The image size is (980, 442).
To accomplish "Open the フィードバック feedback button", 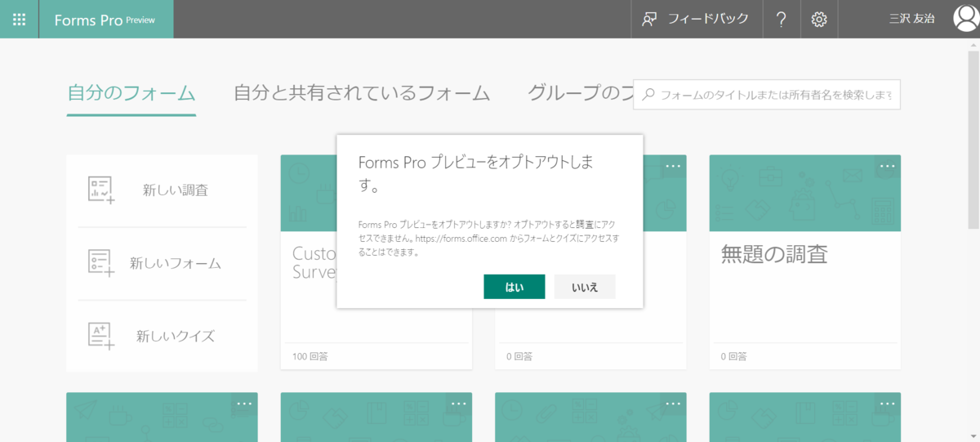I will (x=696, y=19).
